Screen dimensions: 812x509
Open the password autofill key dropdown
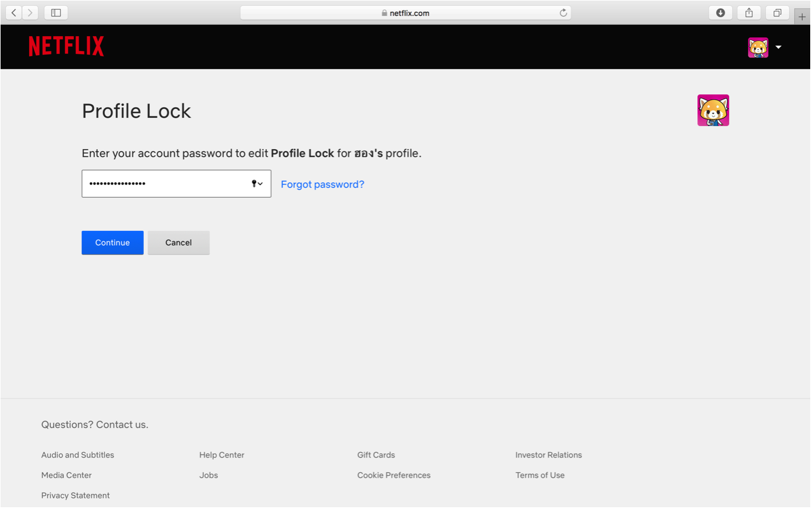point(257,183)
